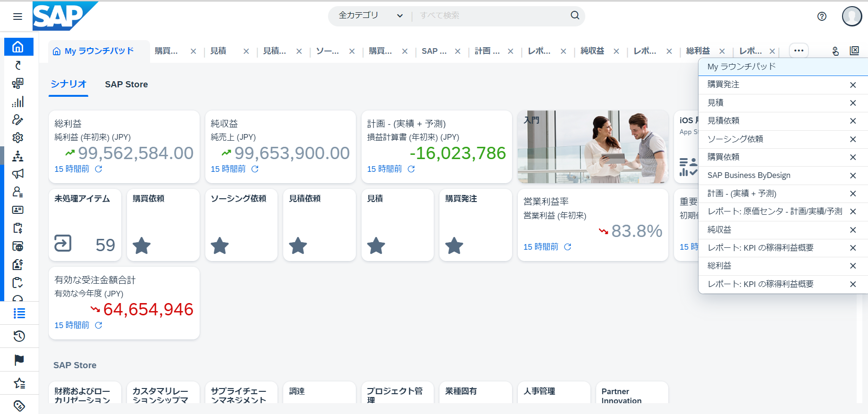Image resolution: width=868 pixels, height=414 pixels.
Task: Refresh the 総利益 tile
Action: (99, 169)
